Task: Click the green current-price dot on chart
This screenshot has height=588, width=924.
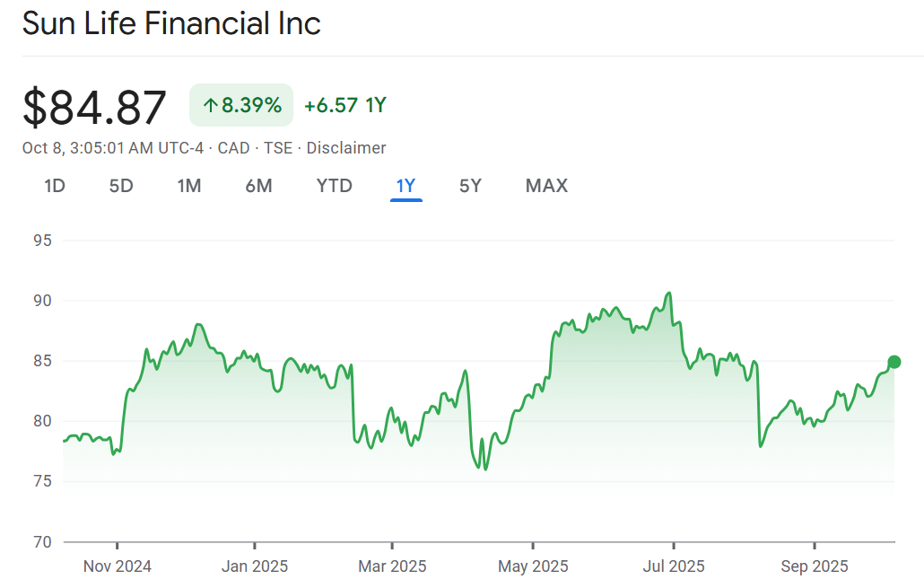Action: (893, 362)
